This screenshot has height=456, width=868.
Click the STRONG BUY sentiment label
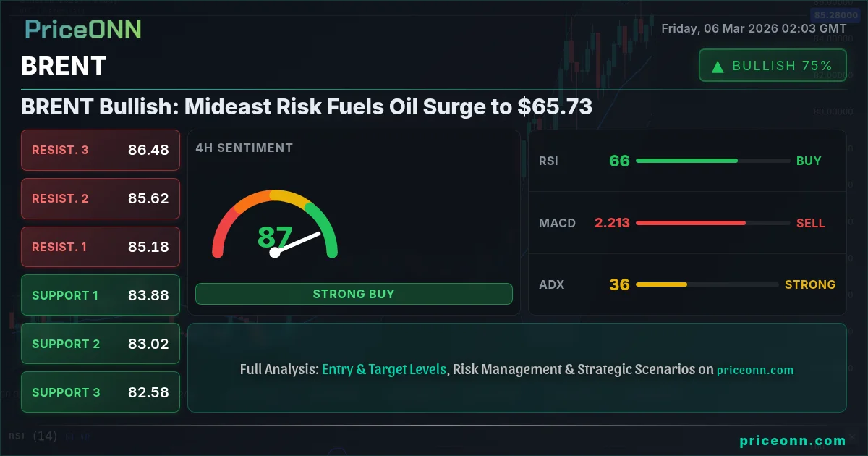coord(354,294)
